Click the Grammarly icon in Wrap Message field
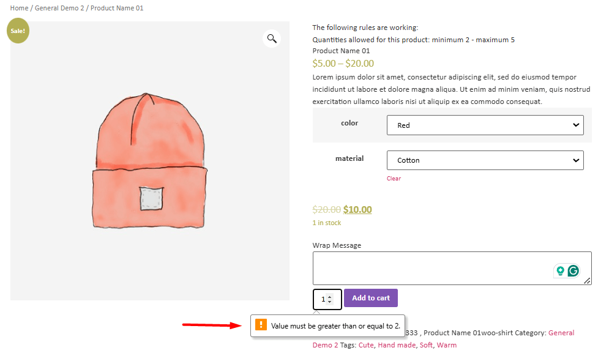609x364 pixels. [574, 271]
